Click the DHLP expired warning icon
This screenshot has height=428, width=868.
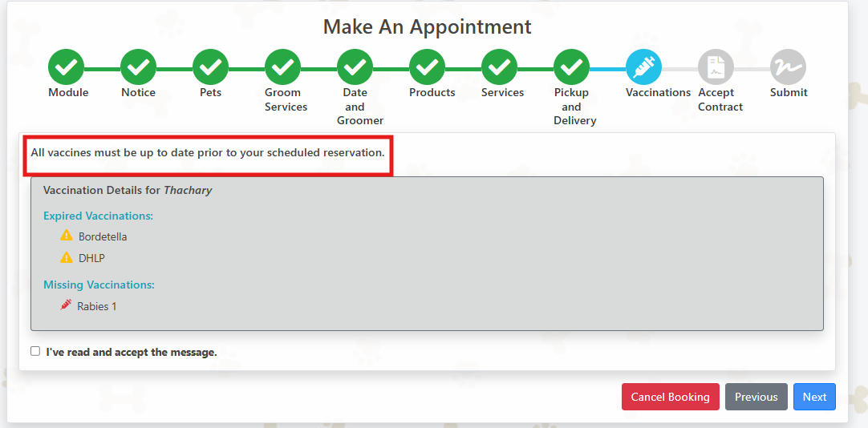[x=67, y=257]
